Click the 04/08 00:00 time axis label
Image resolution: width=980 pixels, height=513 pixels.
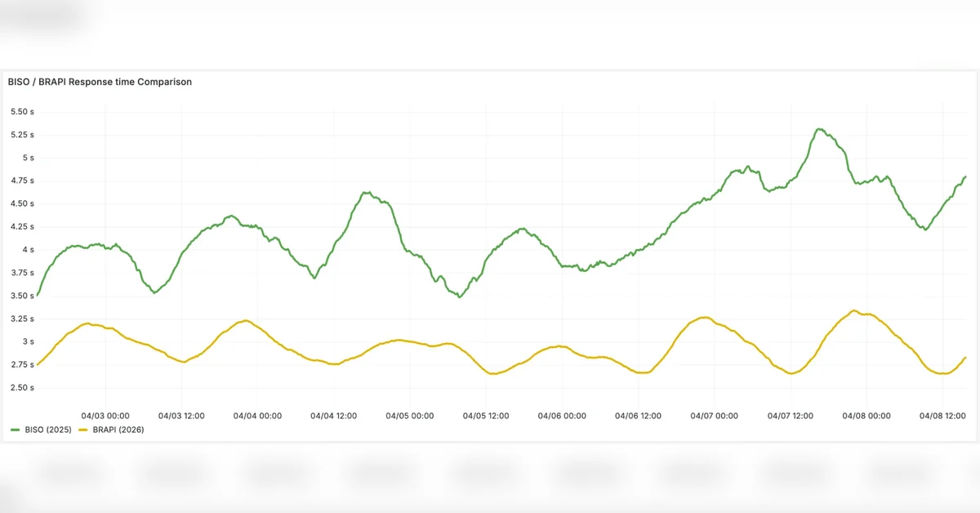[866, 416]
